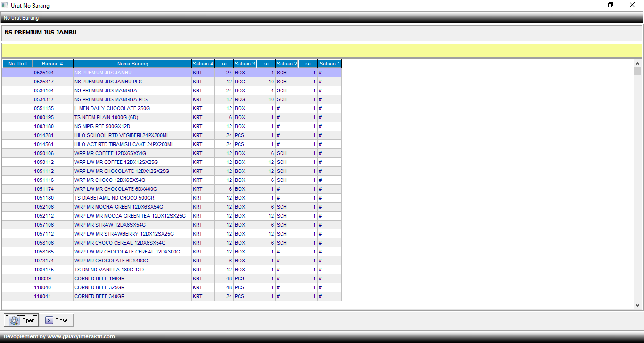Viewport: 644px width, 343px height.
Task: Select row NS PREMIUM JUS MANGGA PLS
Action: click(111, 99)
